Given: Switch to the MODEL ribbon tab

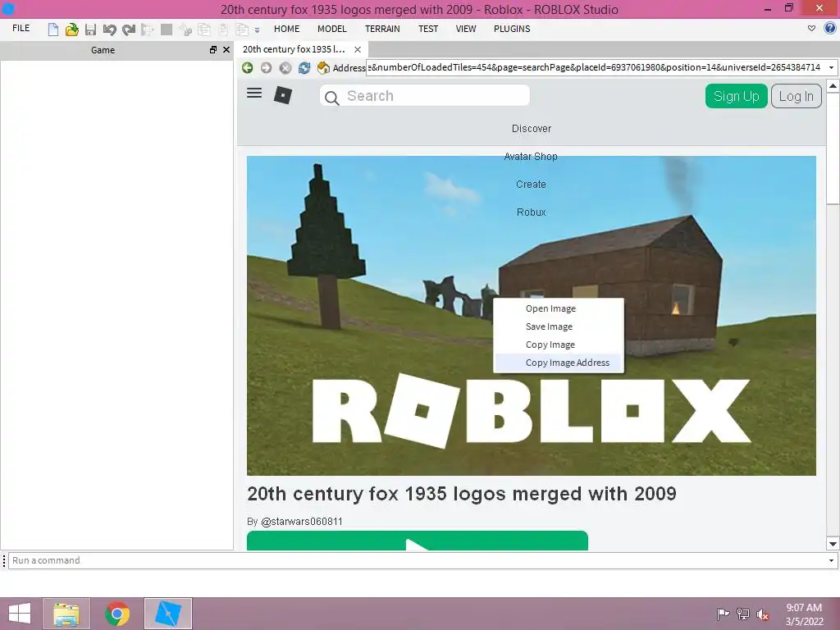Looking at the screenshot, I should [x=331, y=29].
